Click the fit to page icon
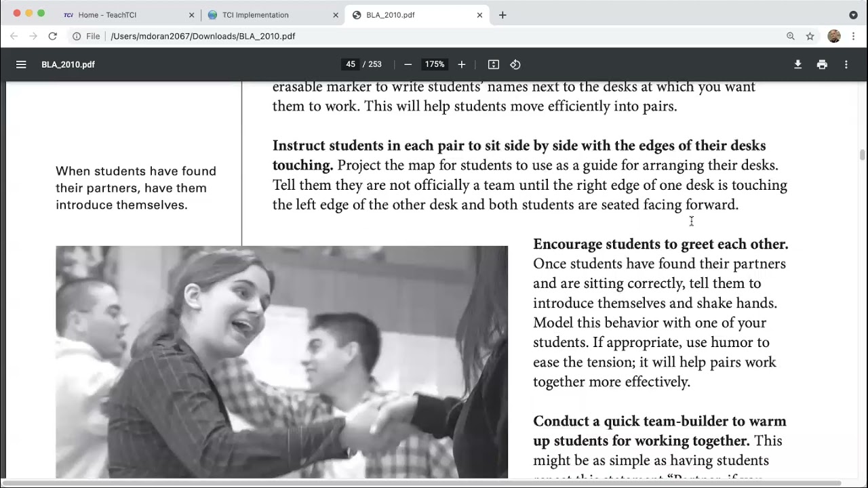 pos(494,64)
